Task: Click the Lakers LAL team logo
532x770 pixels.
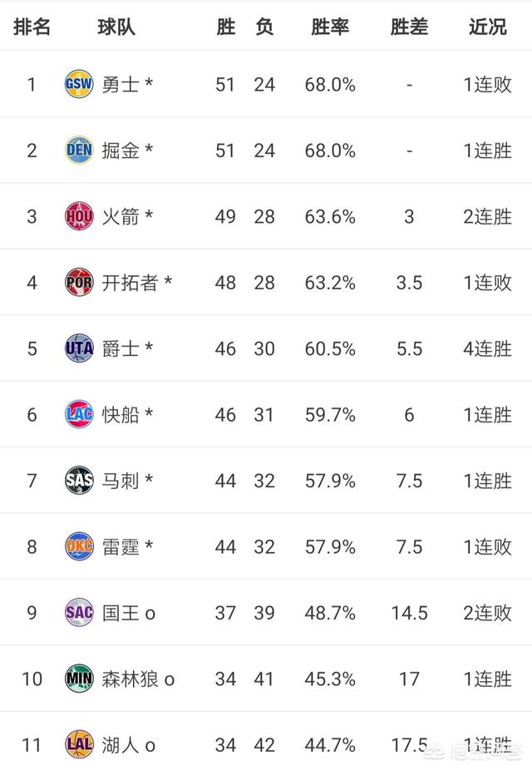Action: [79, 744]
